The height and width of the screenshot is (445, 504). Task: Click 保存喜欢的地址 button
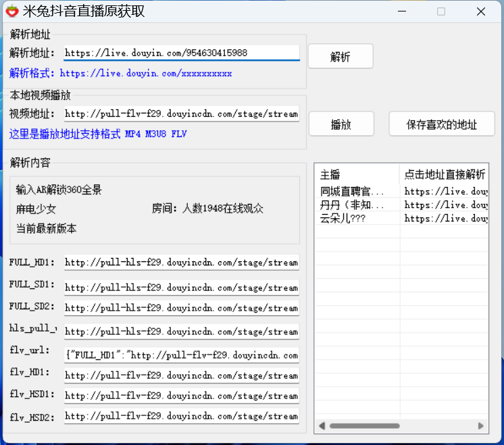[x=442, y=124]
